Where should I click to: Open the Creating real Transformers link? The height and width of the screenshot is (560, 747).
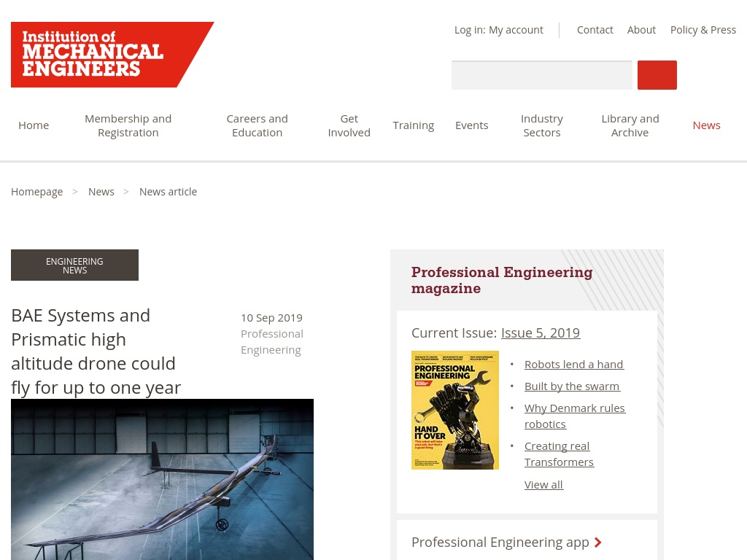pyautogui.click(x=559, y=454)
